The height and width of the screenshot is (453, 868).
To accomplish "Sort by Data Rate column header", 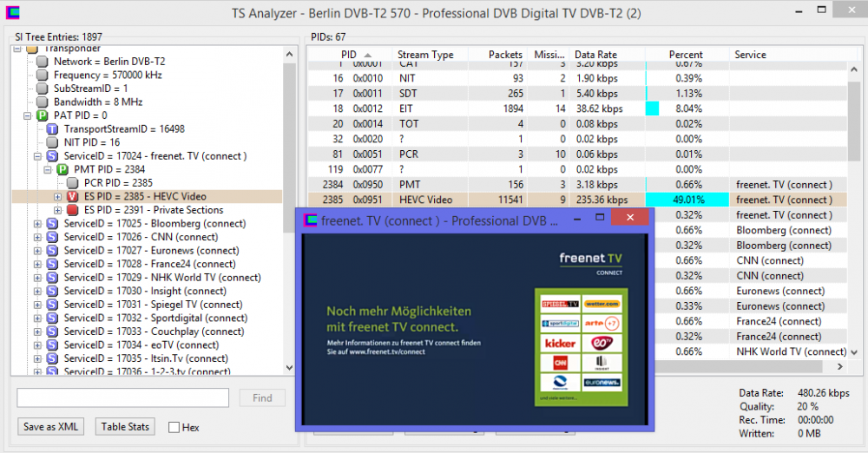I will pos(607,55).
